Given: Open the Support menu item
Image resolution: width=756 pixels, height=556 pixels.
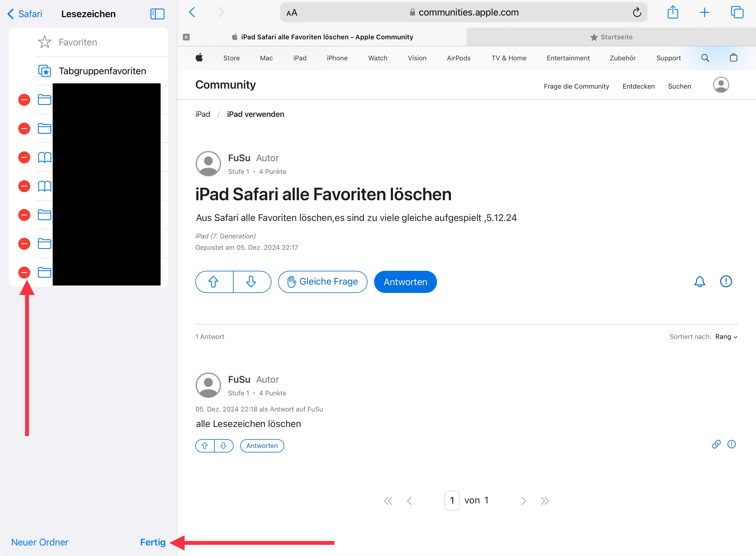Looking at the screenshot, I should 668,58.
